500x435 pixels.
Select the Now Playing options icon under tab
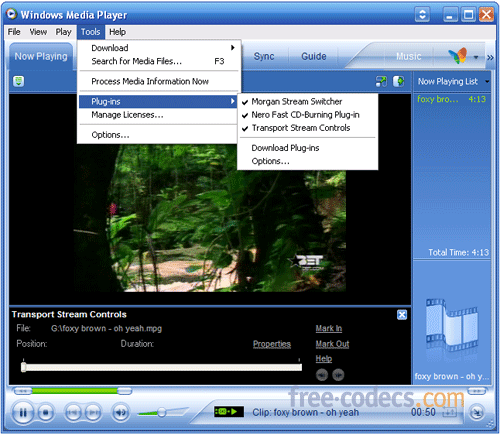19,81
